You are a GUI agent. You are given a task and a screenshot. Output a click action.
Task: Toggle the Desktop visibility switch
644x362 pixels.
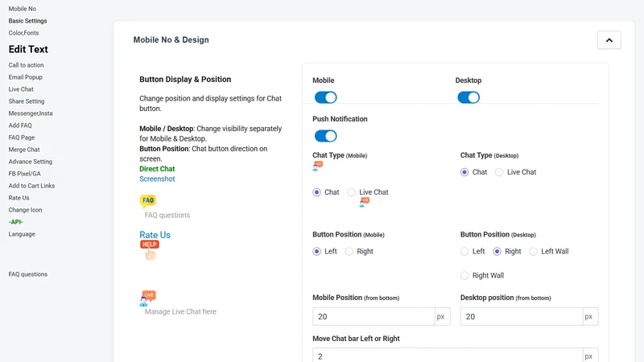click(x=469, y=97)
